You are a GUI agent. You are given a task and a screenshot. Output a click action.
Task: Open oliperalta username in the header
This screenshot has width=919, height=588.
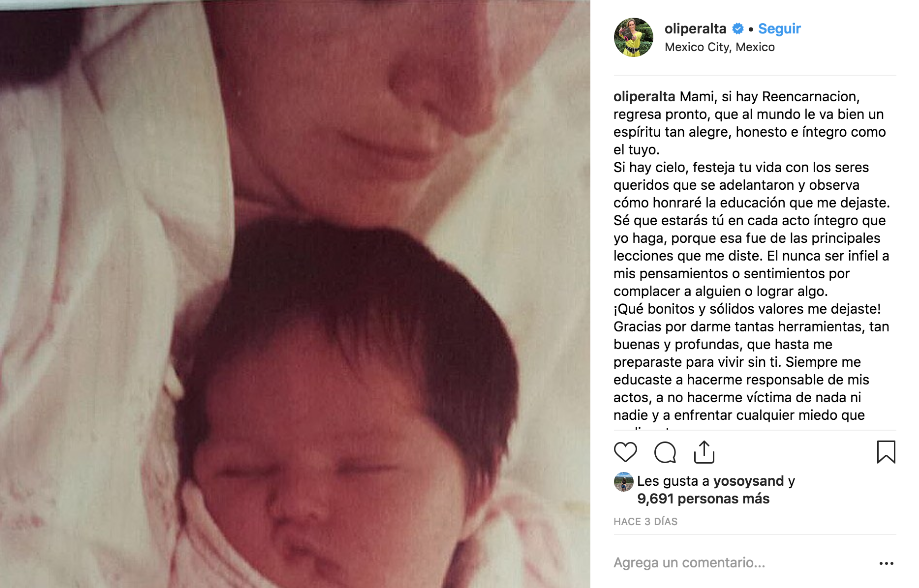click(x=695, y=29)
